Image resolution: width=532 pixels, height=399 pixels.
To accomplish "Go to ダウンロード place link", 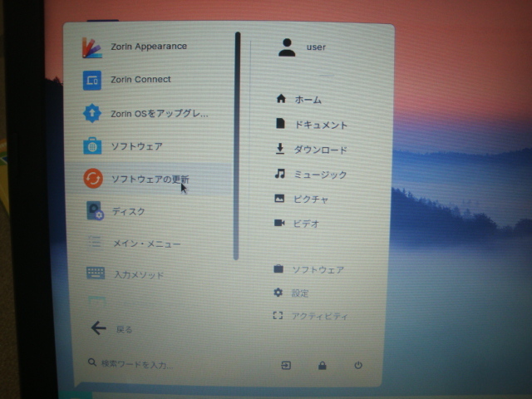I will [x=321, y=150].
